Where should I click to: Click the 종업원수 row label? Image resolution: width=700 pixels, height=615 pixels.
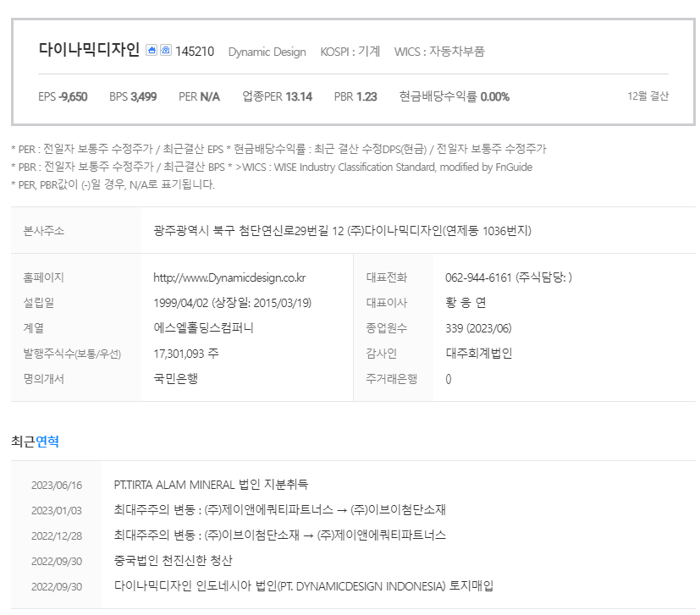tap(387, 328)
